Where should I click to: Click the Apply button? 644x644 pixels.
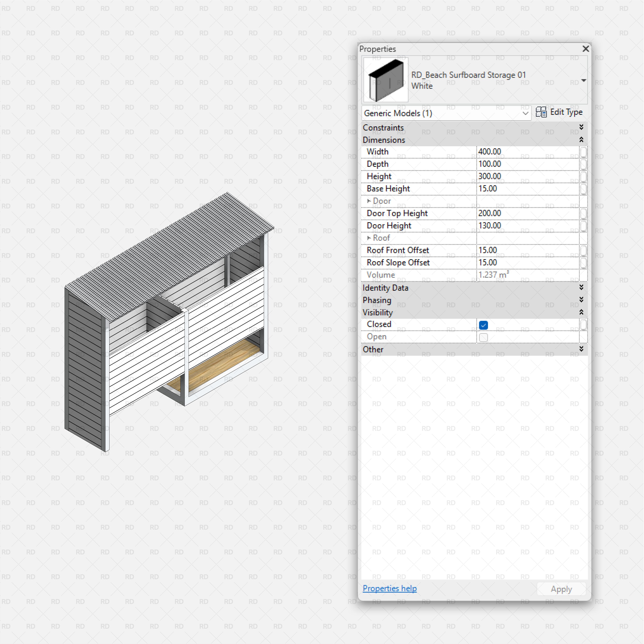561,589
